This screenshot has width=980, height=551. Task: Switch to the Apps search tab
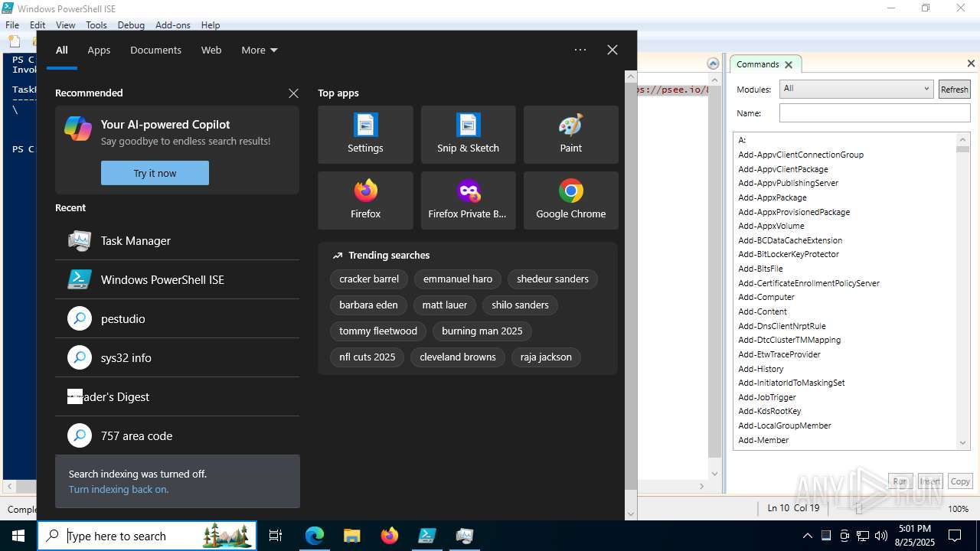tap(99, 50)
